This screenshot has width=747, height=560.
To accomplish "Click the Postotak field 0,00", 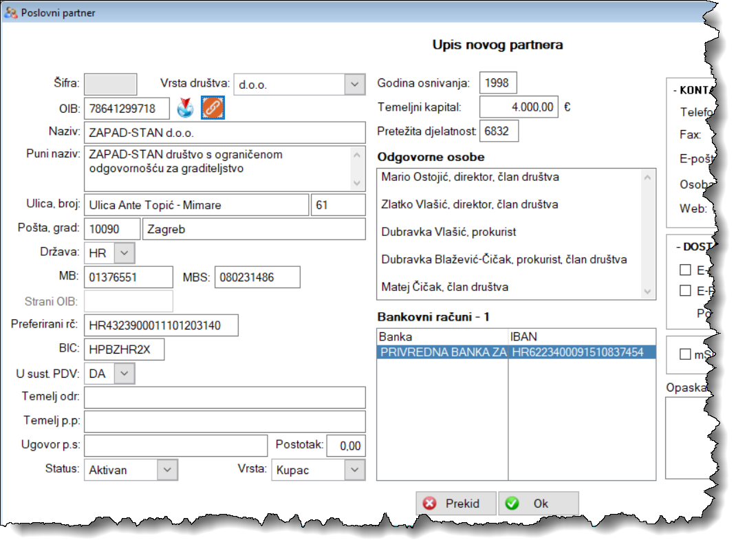I will coord(347,446).
